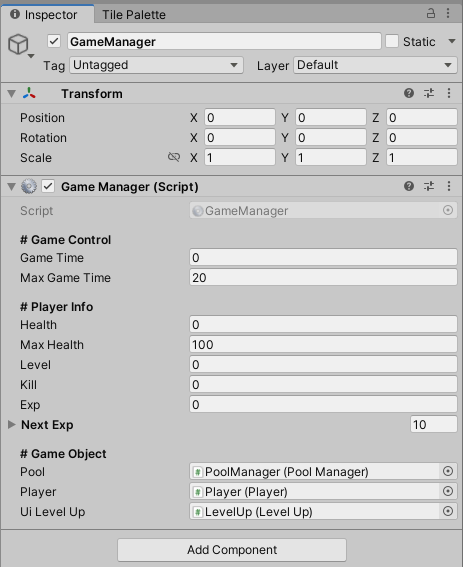Edit the Health value field

[x=323, y=325]
